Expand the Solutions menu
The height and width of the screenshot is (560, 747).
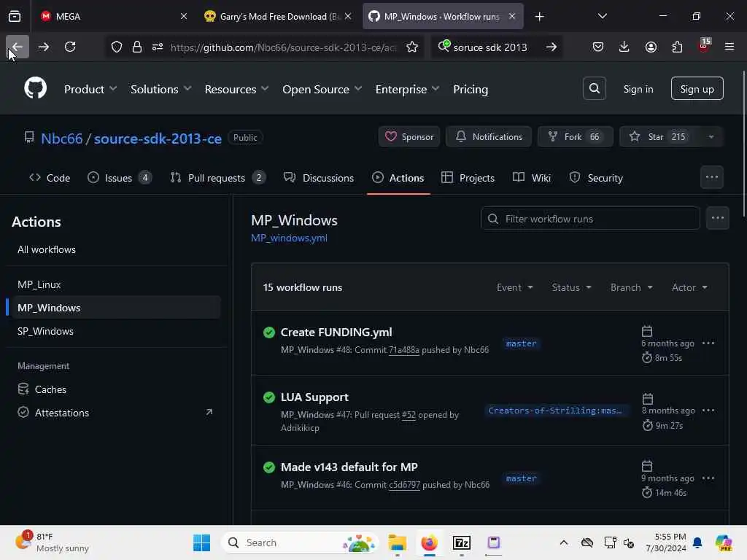161,89
